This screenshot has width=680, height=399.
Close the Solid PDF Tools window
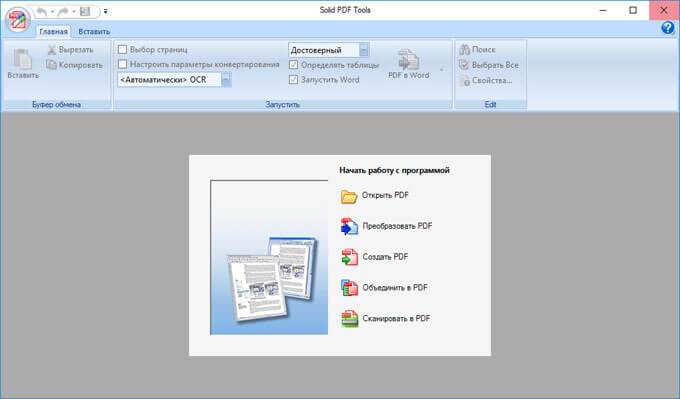(664, 10)
